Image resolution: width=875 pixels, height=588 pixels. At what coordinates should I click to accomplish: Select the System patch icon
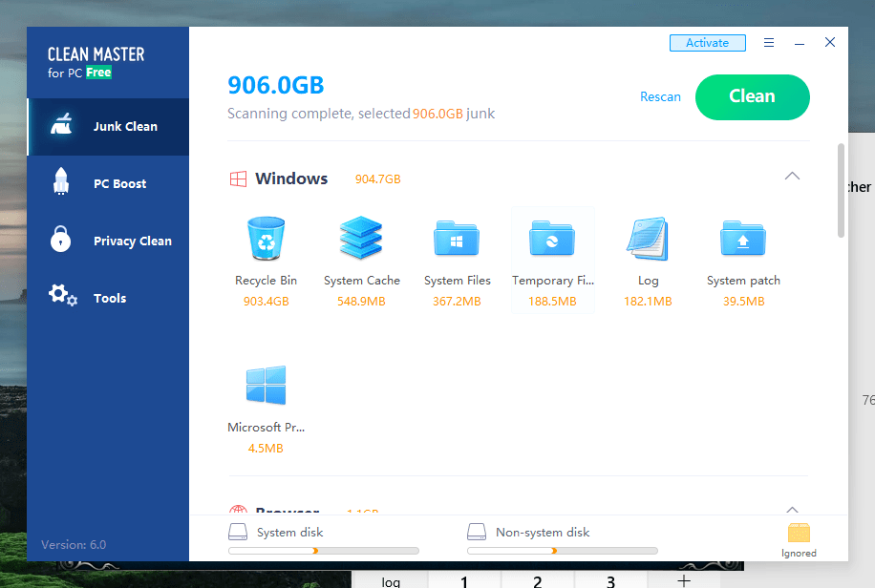(743, 240)
